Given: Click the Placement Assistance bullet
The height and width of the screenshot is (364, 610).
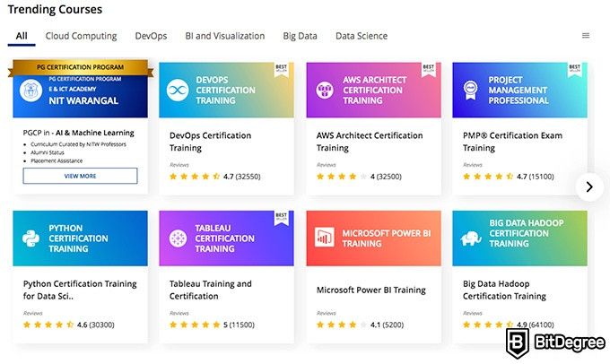Looking at the screenshot, I should [x=57, y=160].
